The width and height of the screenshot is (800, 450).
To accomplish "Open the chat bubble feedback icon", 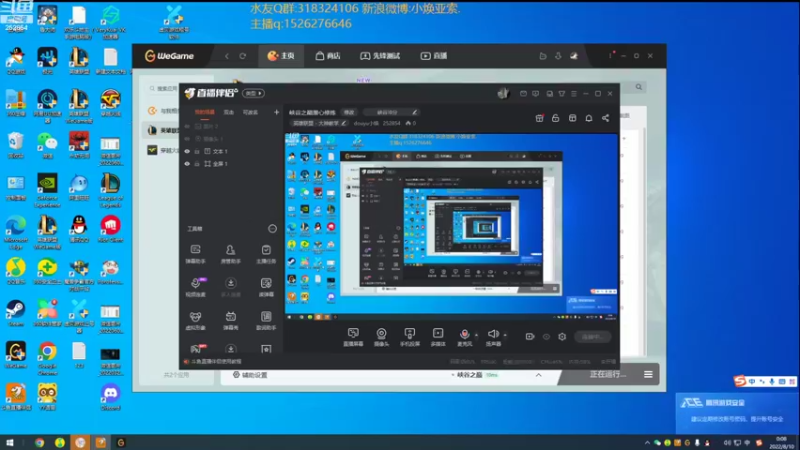I will coord(535,94).
